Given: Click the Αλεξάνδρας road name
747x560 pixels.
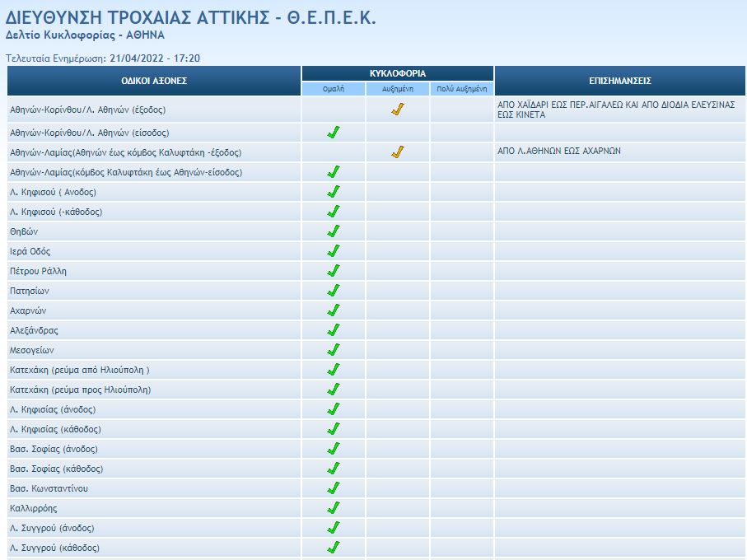Looking at the screenshot, I should (x=34, y=330).
